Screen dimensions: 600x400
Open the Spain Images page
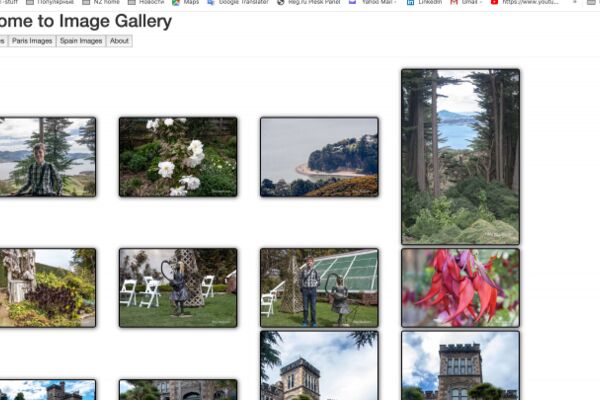[81, 41]
